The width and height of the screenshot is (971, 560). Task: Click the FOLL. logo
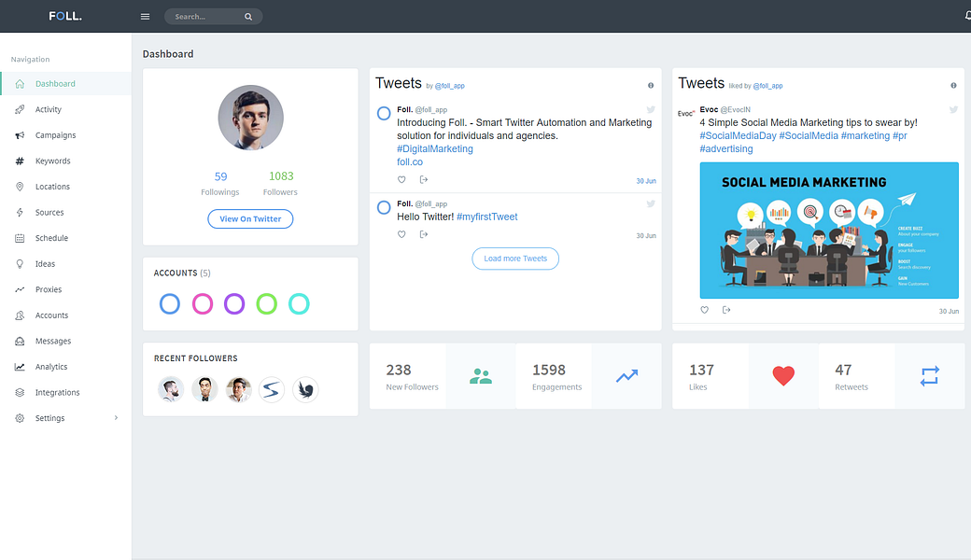click(65, 16)
